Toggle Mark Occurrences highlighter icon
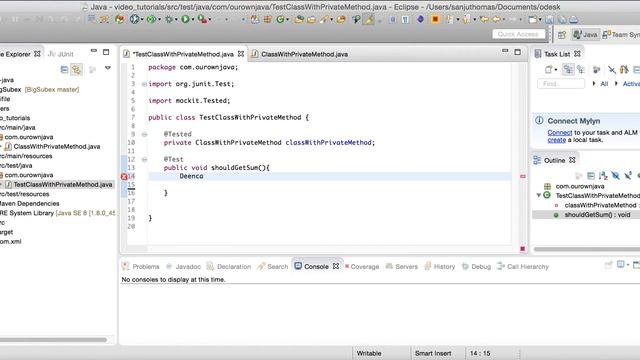The width and height of the screenshot is (640, 360). point(369,19)
